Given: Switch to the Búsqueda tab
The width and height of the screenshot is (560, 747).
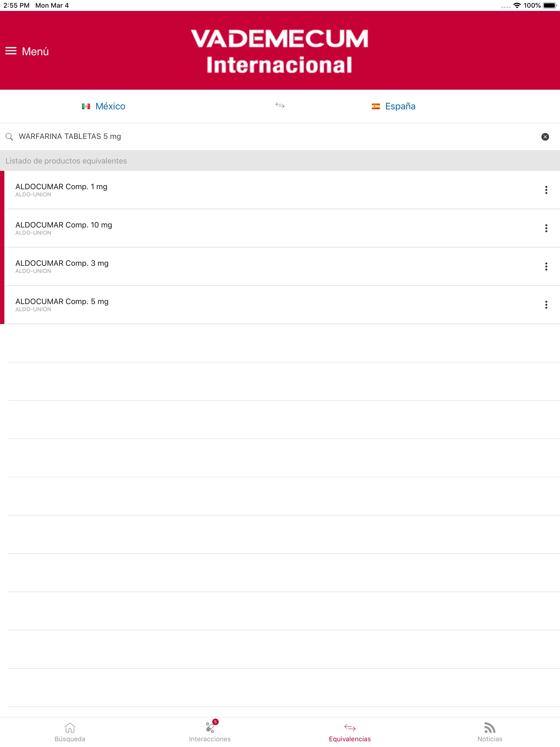Looking at the screenshot, I should tap(70, 732).
